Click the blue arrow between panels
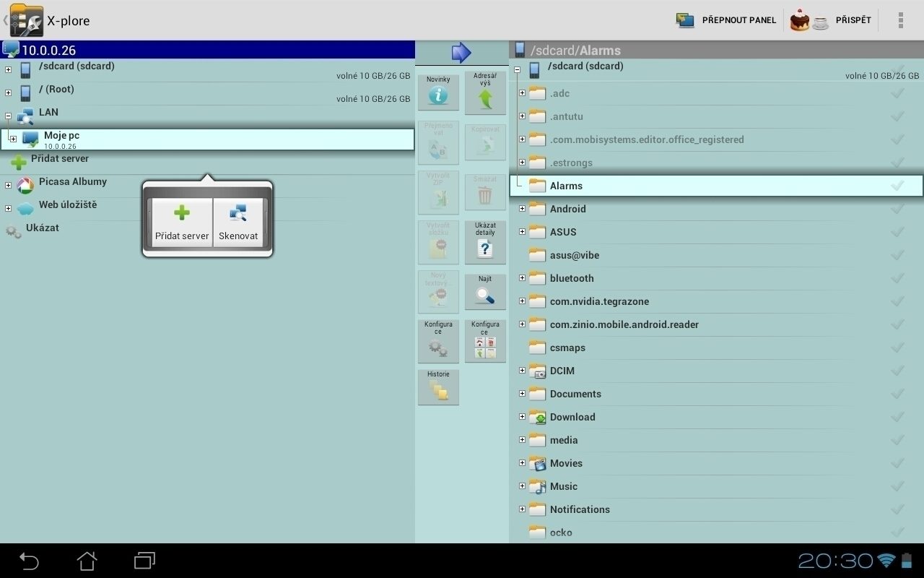Image resolution: width=924 pixels, height=578 pixels. tap(461, 53)
